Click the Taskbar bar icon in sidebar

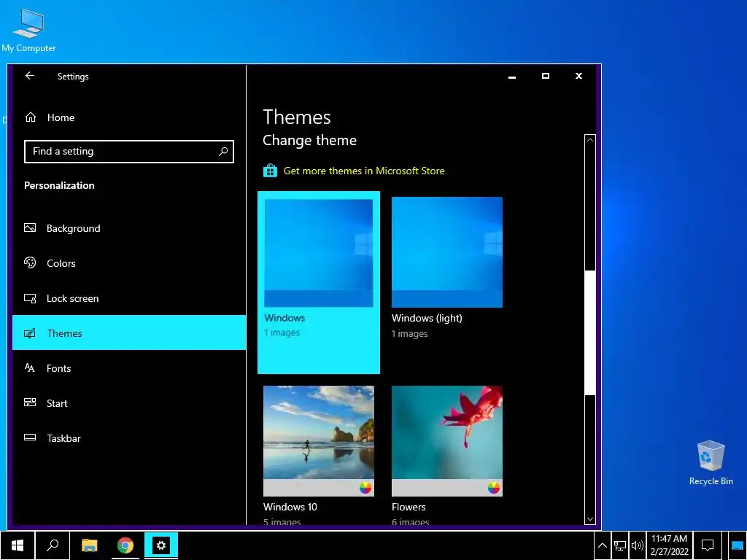(x=30, y=437)
